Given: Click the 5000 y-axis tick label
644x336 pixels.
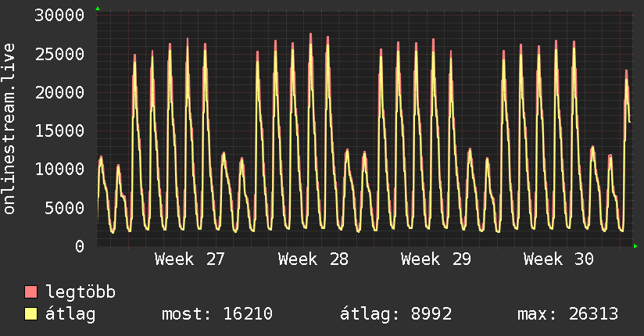Looking at the screenshot, I should click(65, 208).
